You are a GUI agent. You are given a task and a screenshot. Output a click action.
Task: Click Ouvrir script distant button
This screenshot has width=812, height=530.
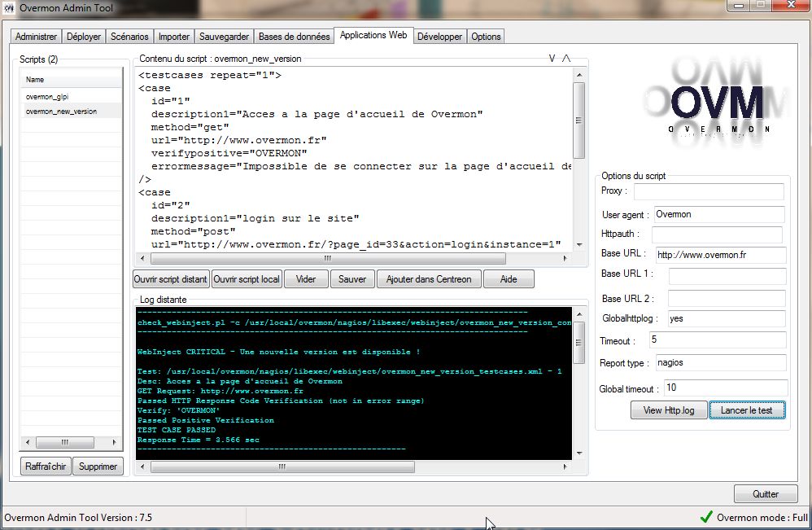(x=171, y=279)
